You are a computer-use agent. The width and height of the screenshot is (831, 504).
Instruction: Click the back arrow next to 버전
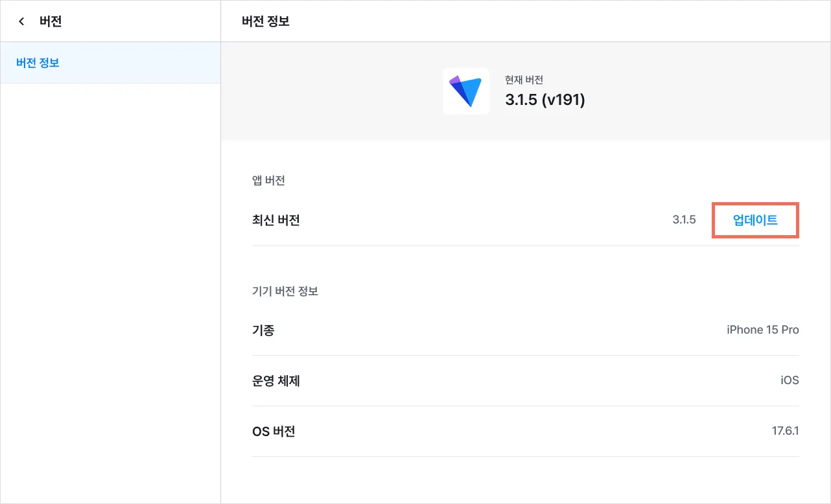pos(21,21)
